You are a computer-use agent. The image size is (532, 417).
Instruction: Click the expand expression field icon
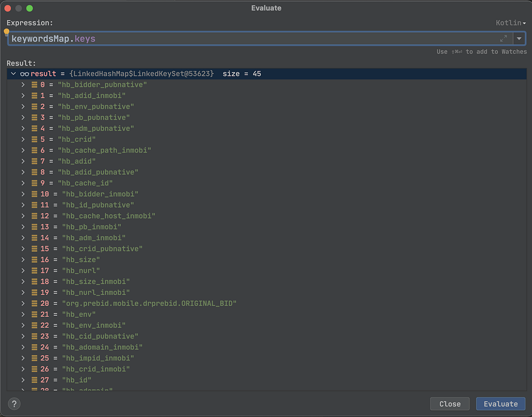click(503, 38)
